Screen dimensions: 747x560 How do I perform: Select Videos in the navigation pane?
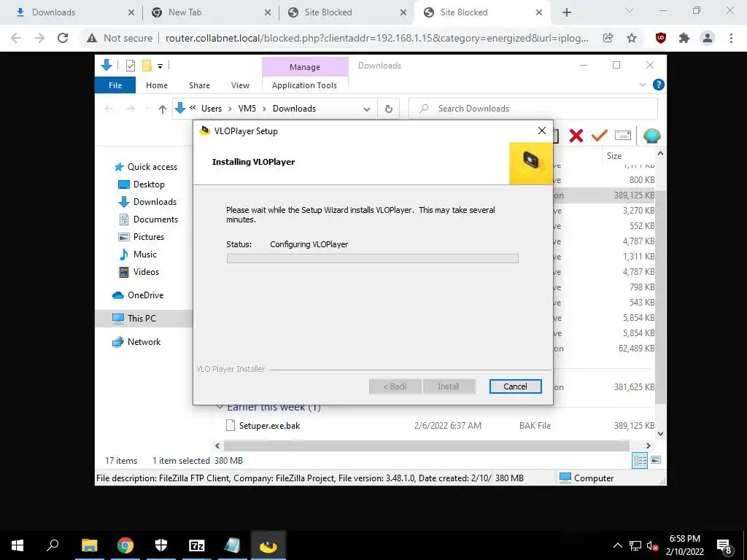click(139, 272)
